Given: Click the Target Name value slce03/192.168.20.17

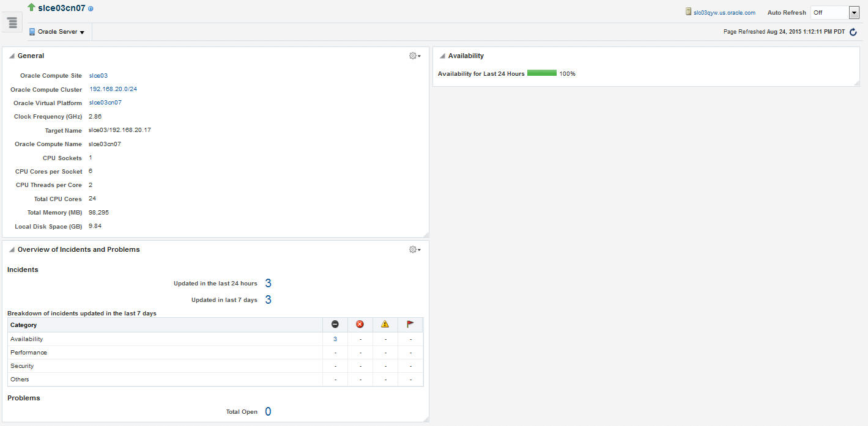Looking at the screenshot, I should coord(120,130).
